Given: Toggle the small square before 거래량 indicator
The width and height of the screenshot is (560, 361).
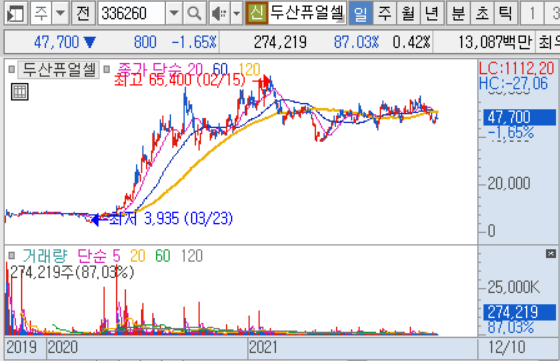Looking at the screenshot, I should tap(11, 256).
